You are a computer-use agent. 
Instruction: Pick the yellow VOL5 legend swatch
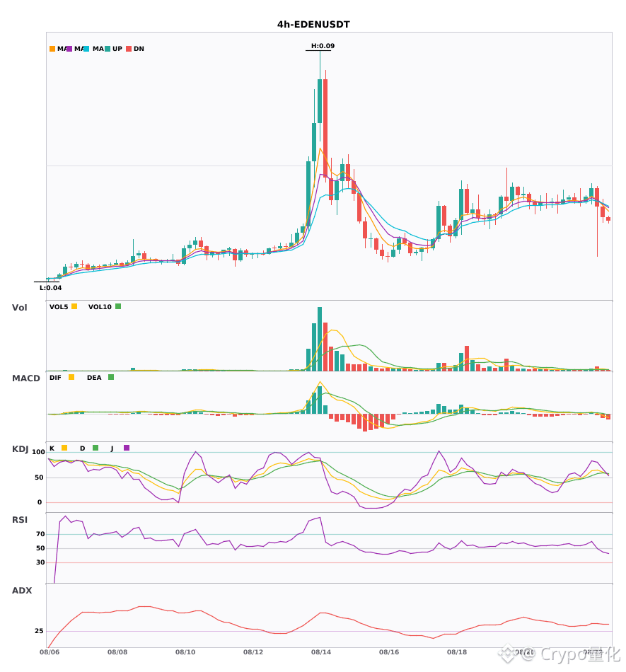click(74, 306)
